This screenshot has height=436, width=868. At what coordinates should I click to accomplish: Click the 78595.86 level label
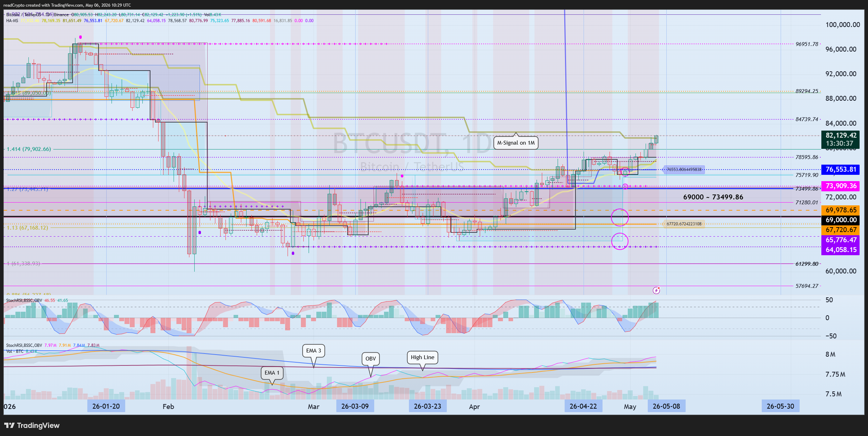(807, 157)
